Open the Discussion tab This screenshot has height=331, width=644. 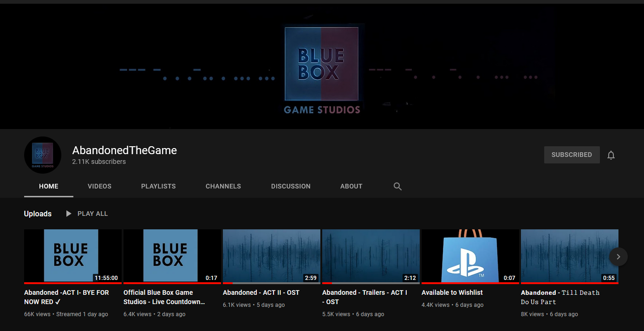(x=291, y=186)
